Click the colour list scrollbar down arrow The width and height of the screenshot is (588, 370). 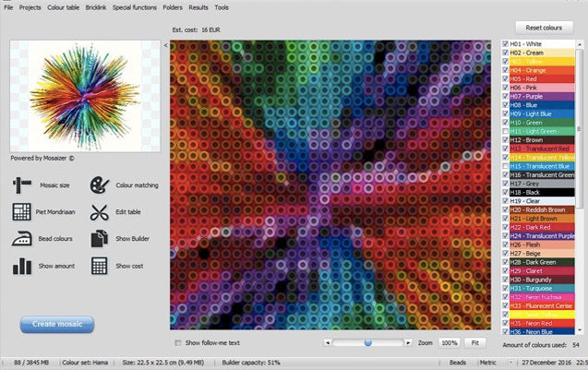pyautogui.click(x=579, y=330)
